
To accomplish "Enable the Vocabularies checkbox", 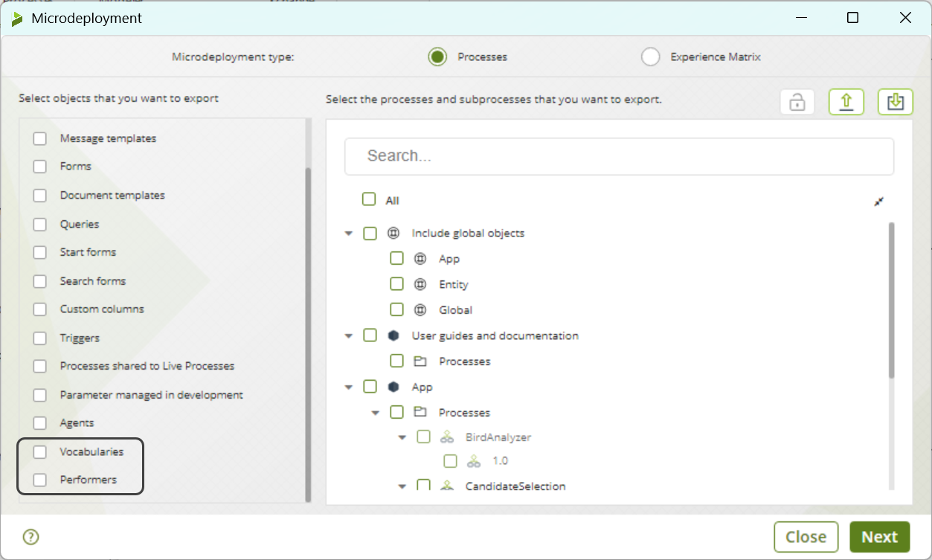I will click(x=40, y=452).
